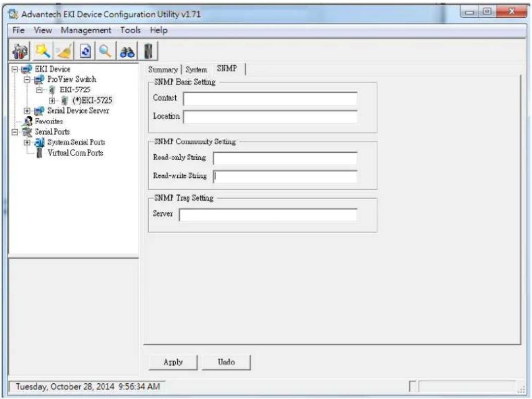Select the SNMP tab

coord(227,68)
